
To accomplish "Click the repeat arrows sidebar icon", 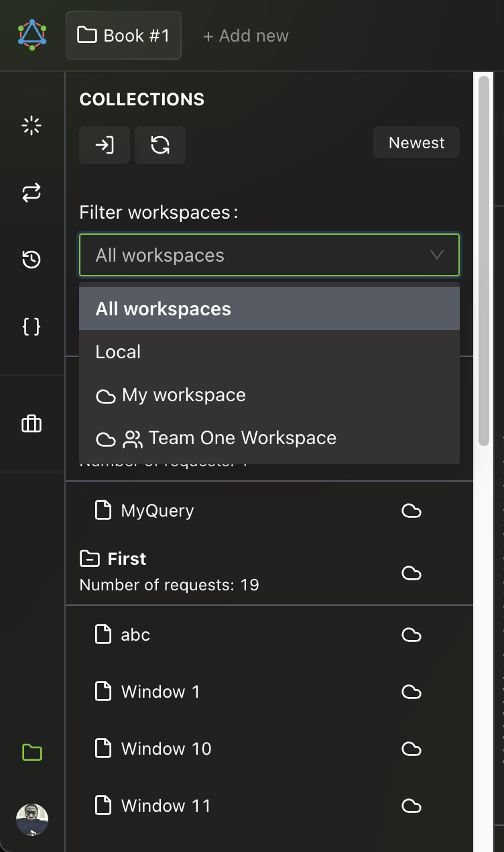I will tap(31, 193).
